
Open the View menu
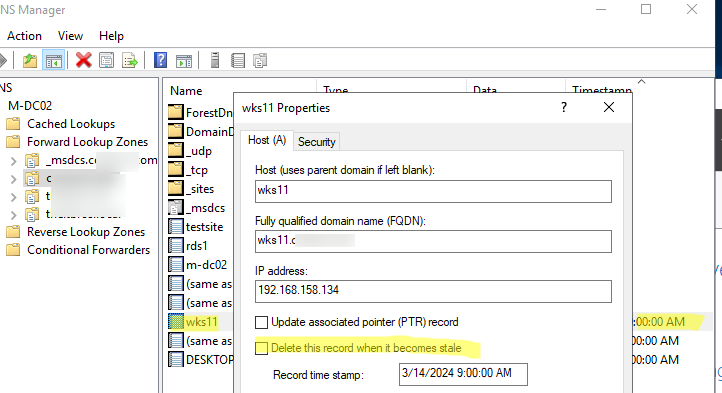pos(70,36)
